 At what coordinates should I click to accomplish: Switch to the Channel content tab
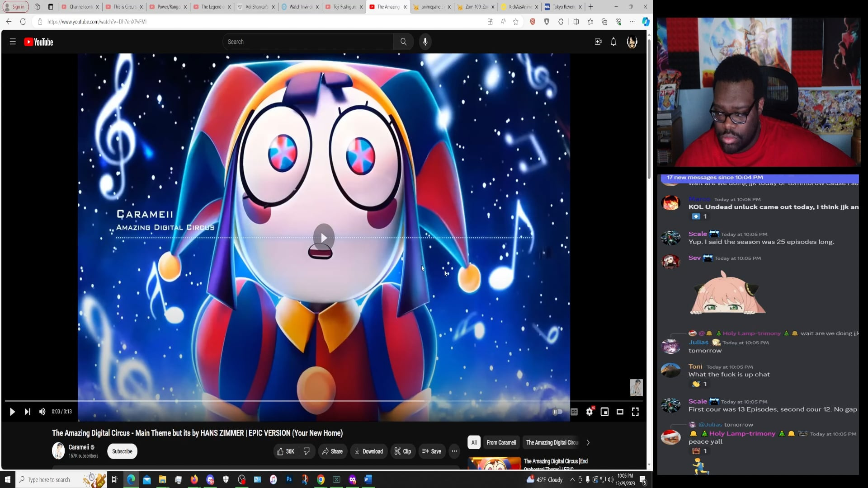pyautogui.click(x=80, y=7)
